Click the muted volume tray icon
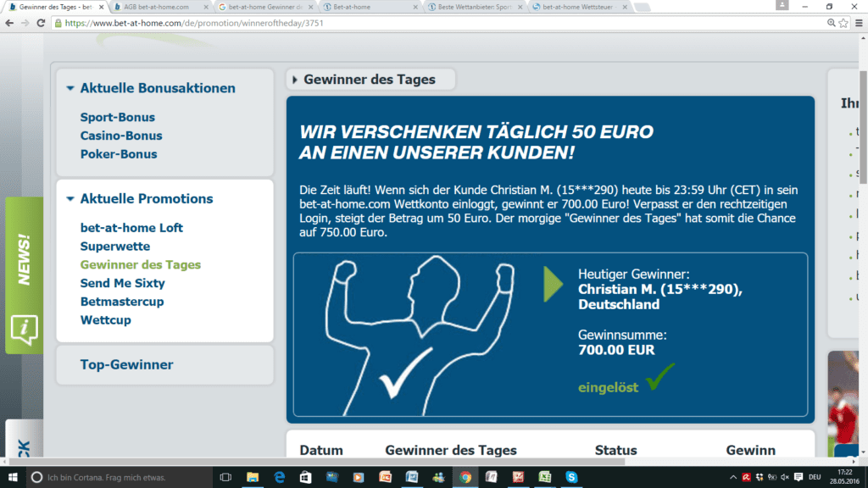The image size is (868, 488). click(785, 477)
